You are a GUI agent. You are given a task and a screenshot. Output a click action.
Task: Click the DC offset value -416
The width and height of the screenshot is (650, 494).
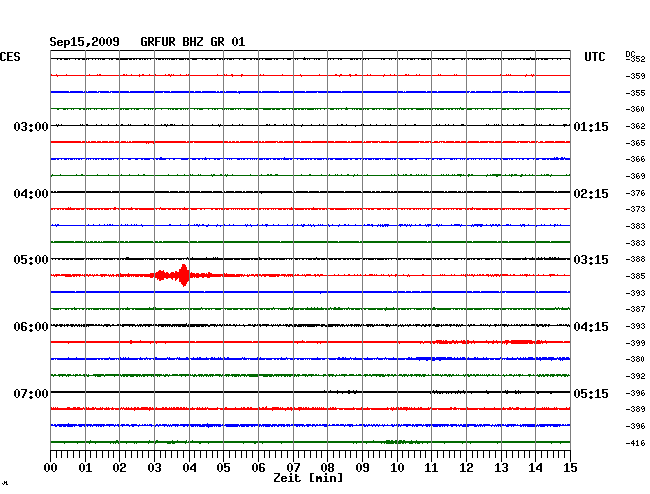(635, 443)
